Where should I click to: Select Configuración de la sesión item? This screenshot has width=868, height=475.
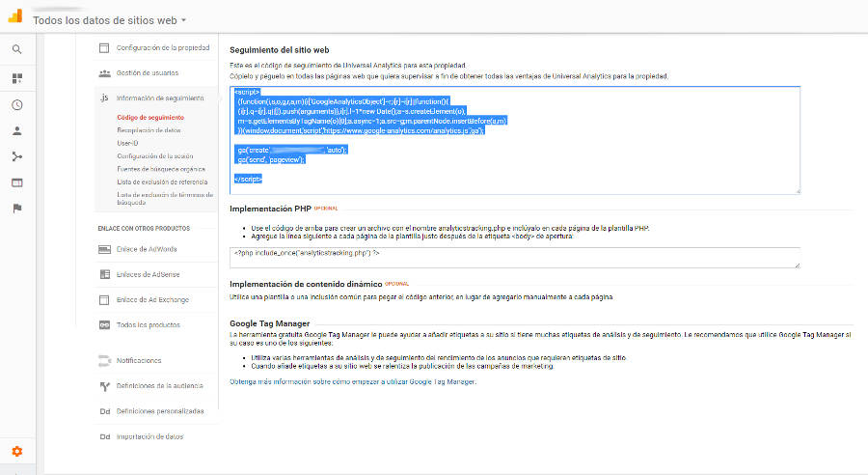pyautogui.click(x=155, y=156)
